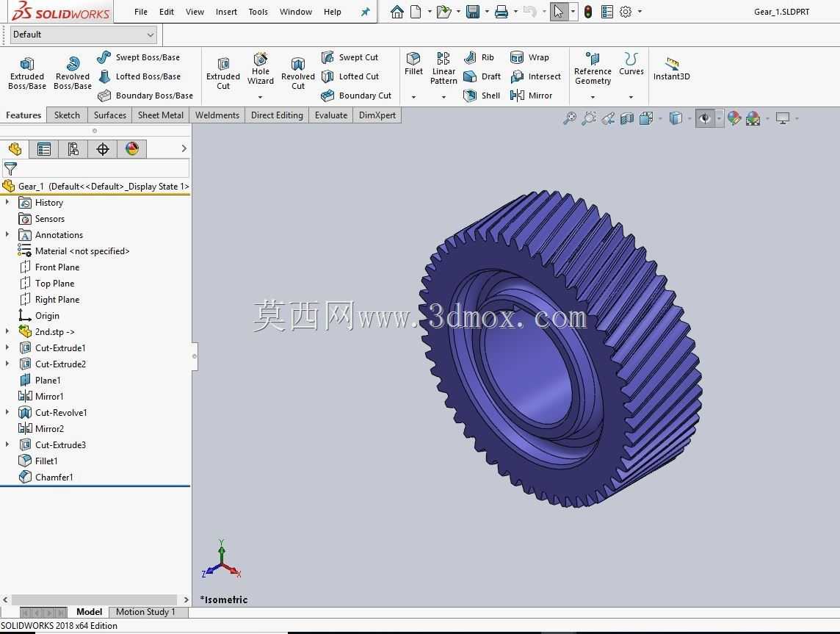Switch to the Sheet Metal tab
The width and height of the screenshot is (840, 634).
(161, 115)
